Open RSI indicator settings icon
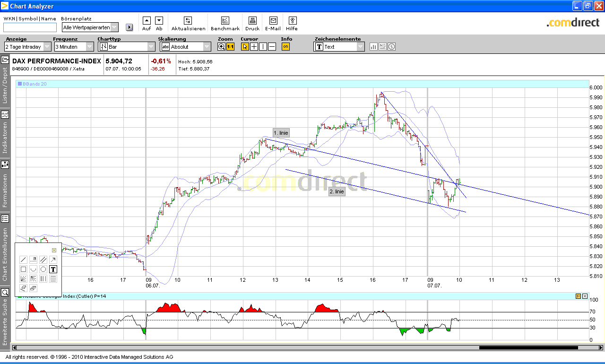The width and height of the screenshot is (605, 364). tap(578, 296)
